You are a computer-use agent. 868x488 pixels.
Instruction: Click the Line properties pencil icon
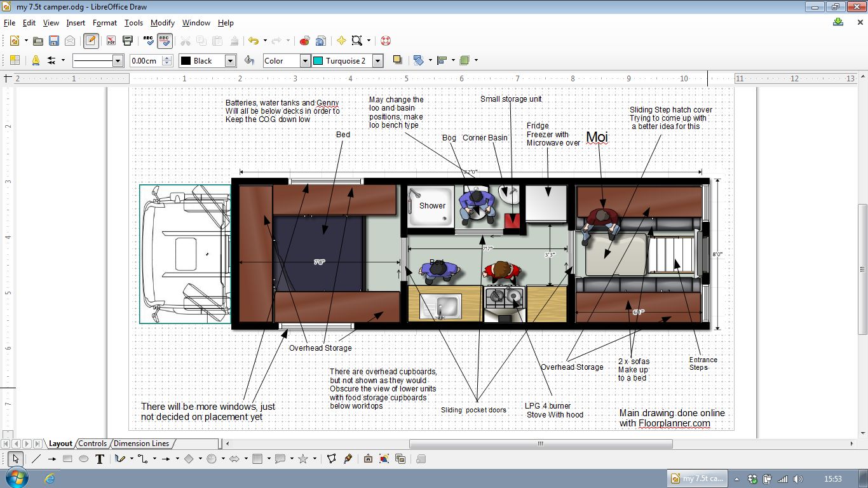(x=36, y=60)
